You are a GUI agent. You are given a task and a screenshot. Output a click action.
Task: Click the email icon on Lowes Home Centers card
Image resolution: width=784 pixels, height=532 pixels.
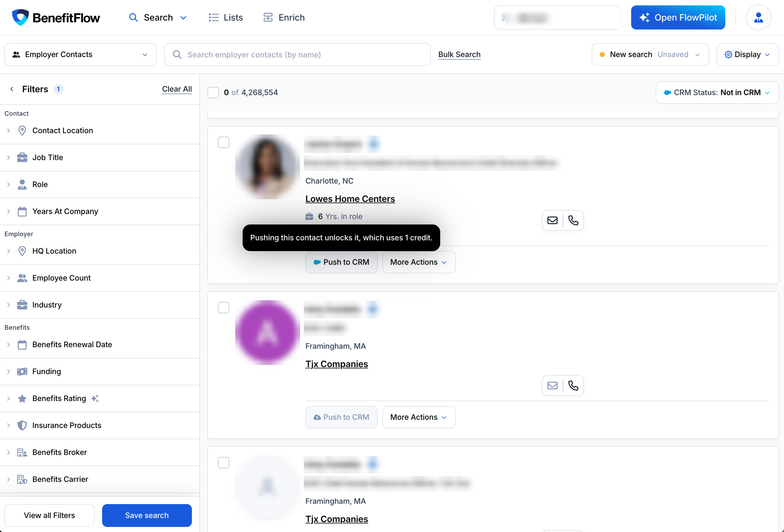click(552, 220)
